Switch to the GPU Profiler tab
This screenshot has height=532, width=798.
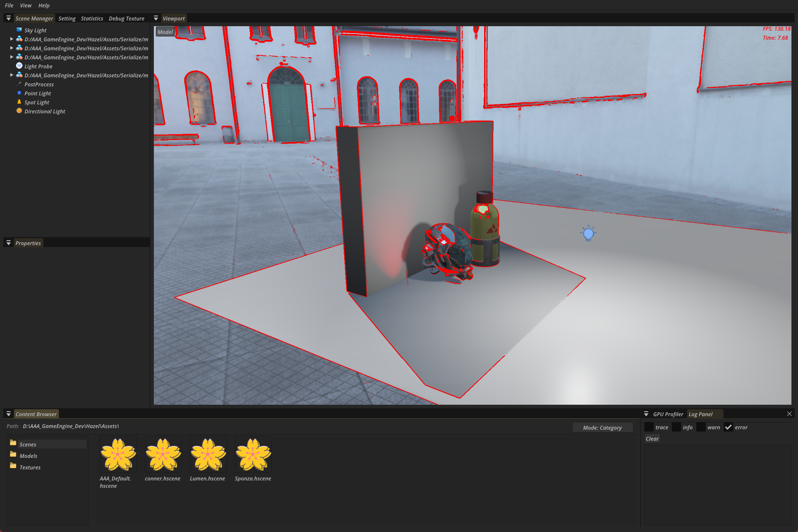668,414
